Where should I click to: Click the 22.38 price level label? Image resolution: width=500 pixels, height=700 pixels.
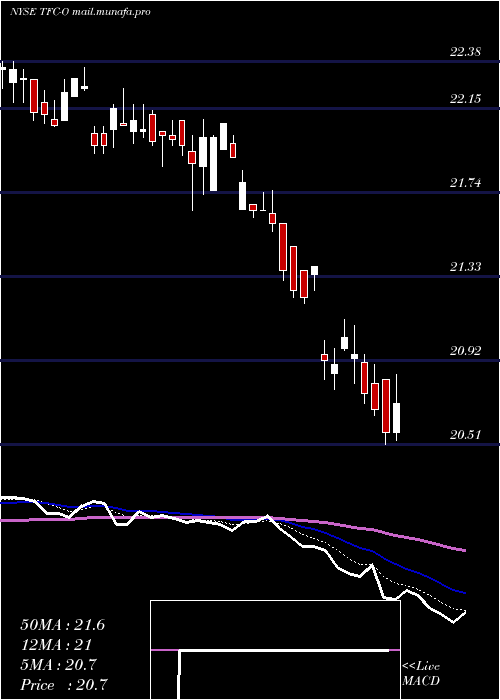(465, 52)
